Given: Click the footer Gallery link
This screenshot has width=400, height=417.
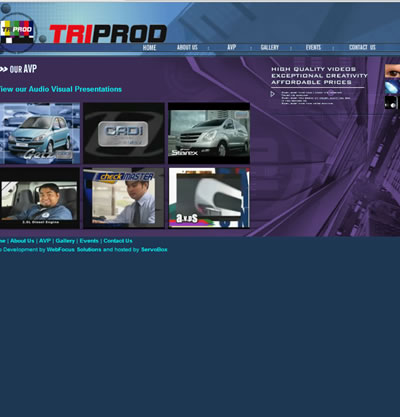Looking at the screenshot, I should pos(65,241).
